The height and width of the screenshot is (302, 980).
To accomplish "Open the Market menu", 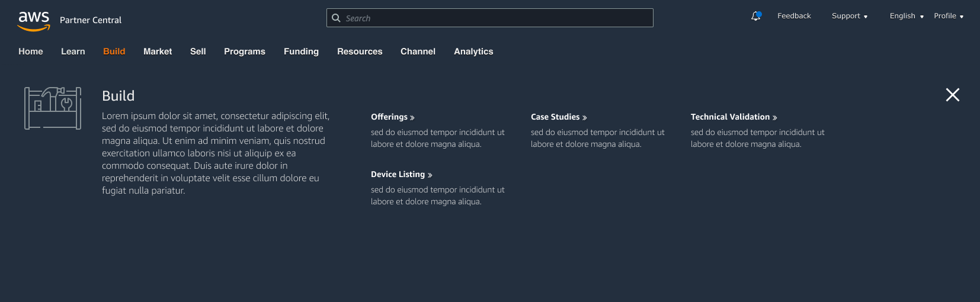I will point(158,52).
